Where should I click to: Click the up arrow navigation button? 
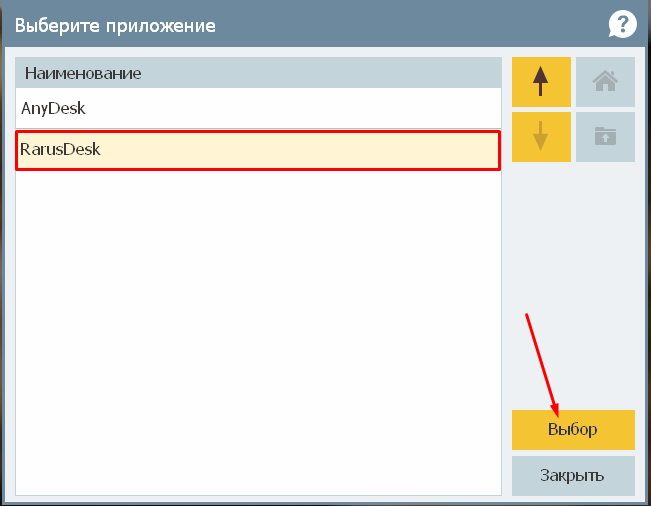click(541, 82)
